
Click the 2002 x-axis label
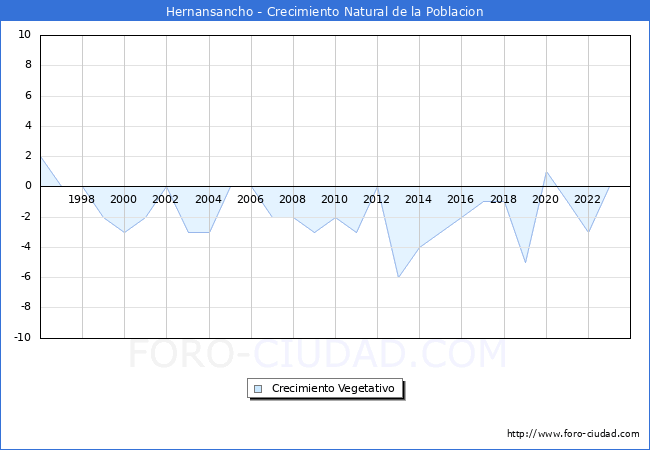click(165, 199)
